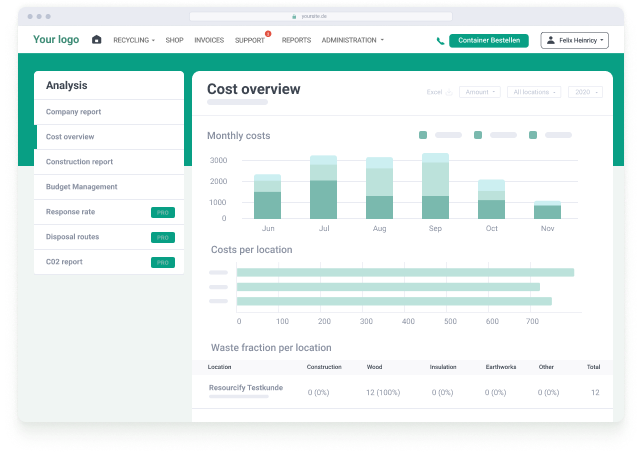Click the middle bar in Costs per location

tap(388, 287)
